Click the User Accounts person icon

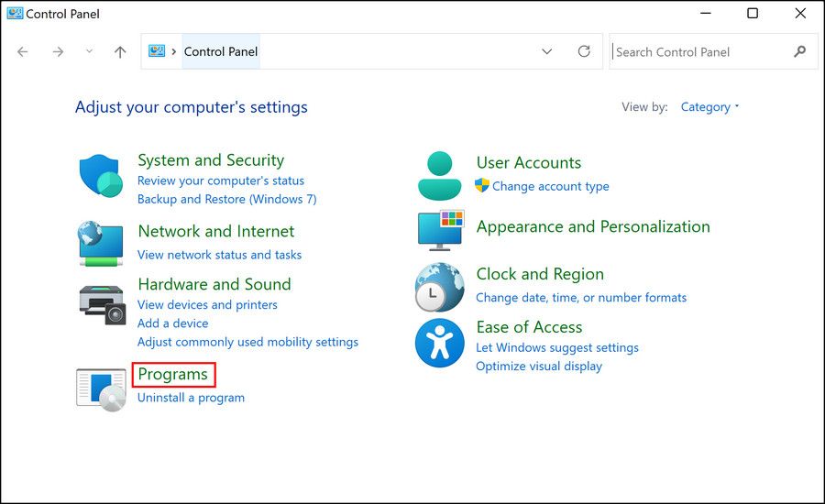pyautogui.click(x=439, y=176)
